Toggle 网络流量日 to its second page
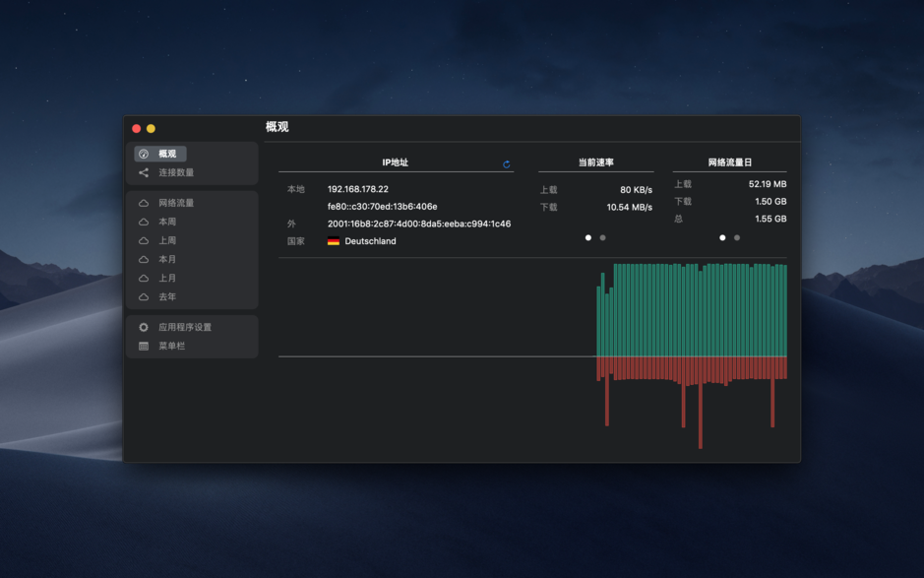This screenshot has width=924, height=578. click(x=735, y=237)
